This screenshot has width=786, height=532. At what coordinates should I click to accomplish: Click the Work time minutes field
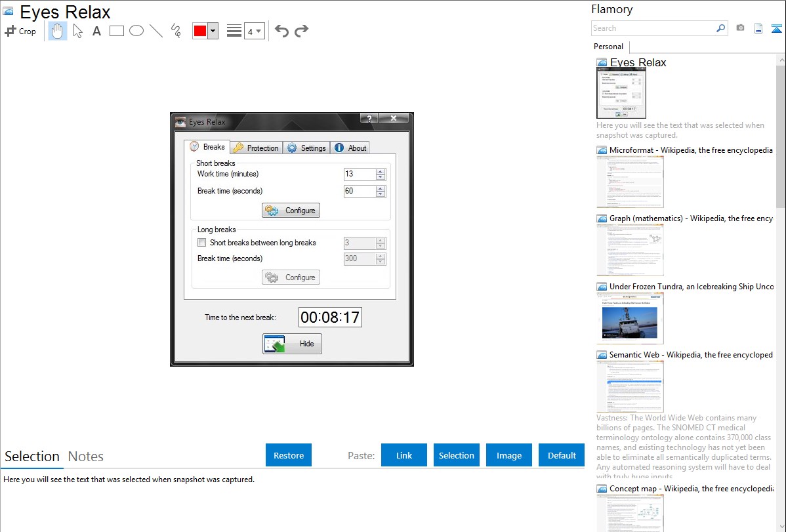coord(360,174)
